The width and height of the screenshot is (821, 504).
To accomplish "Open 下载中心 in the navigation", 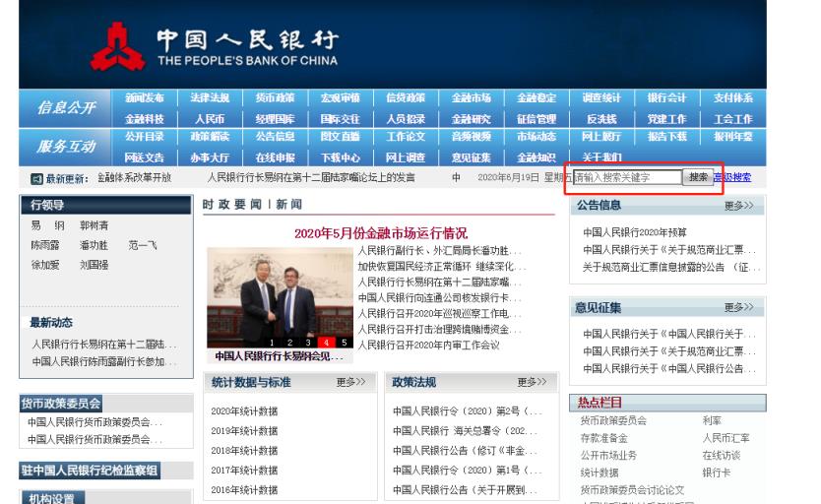I will click(341, 157).
